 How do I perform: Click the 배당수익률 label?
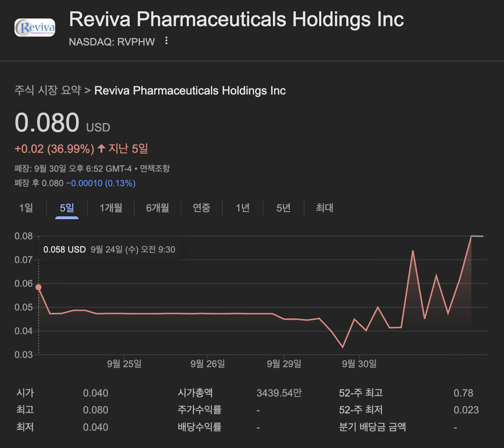point(200,427)
